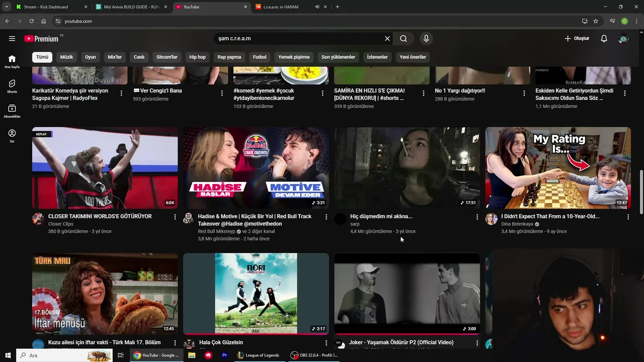Open a new Chrome tab
This screenshot has height=362, width=644.
[x=337, y=7]
